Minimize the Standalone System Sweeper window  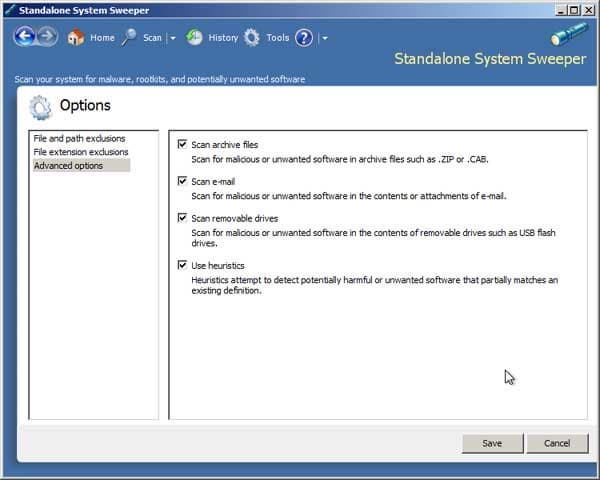pyautogui.click(x=560, y=10)
